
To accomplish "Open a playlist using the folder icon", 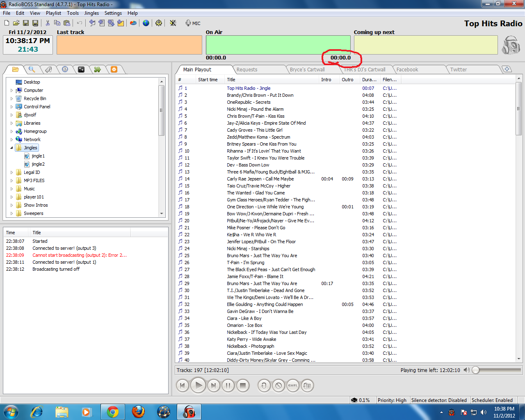I will tap(16, 23).
